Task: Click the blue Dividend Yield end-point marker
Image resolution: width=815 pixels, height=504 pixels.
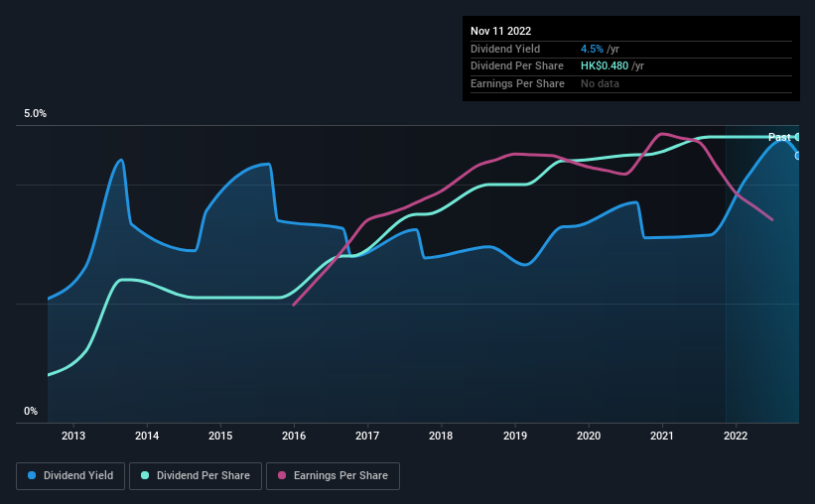Action: click(797, 156)
